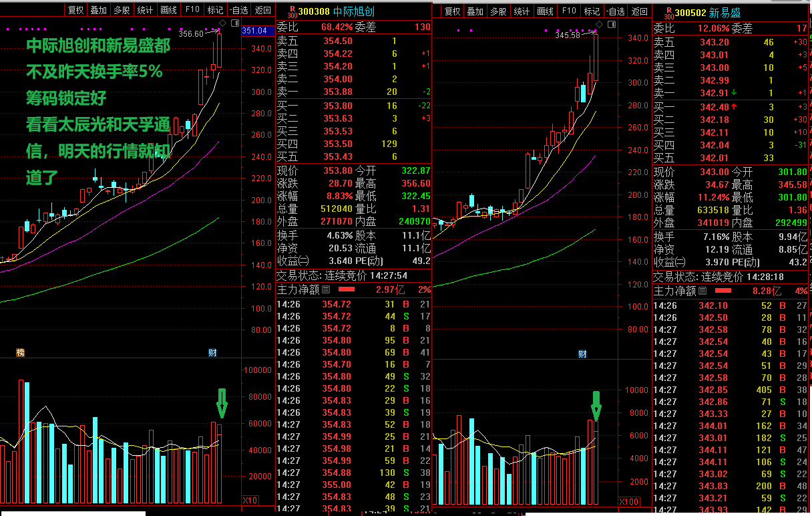Screen dimensions: 812x516
Task: Select 画线 drawing tool in 新易盛 toolbar
Action: click(546, 11)
